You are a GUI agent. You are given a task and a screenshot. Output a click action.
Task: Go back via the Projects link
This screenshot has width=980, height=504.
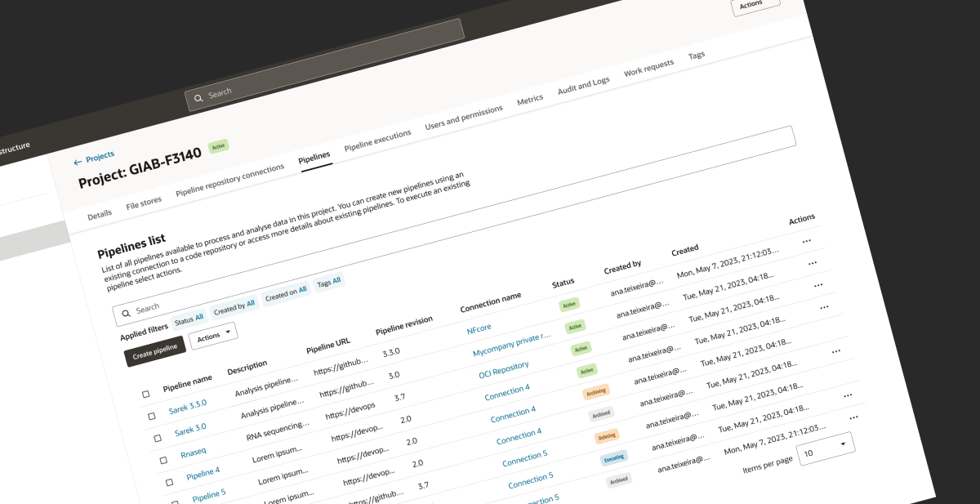(x=100, y=156)
